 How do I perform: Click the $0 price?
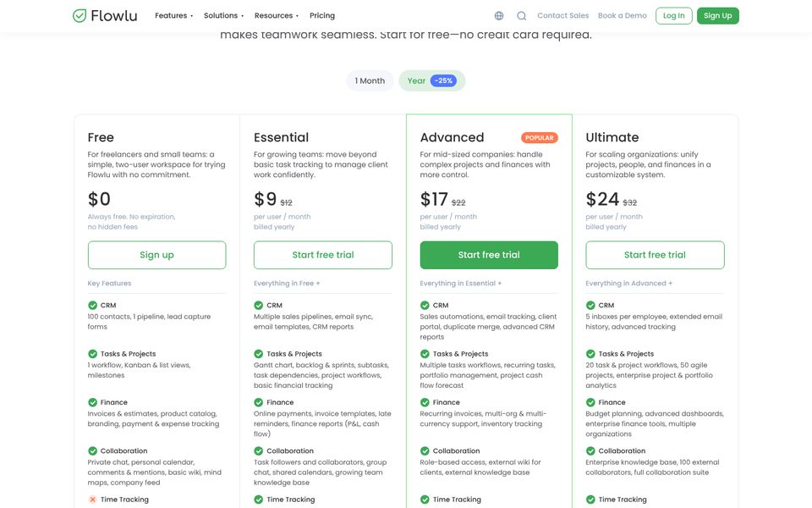coord(99,199)
